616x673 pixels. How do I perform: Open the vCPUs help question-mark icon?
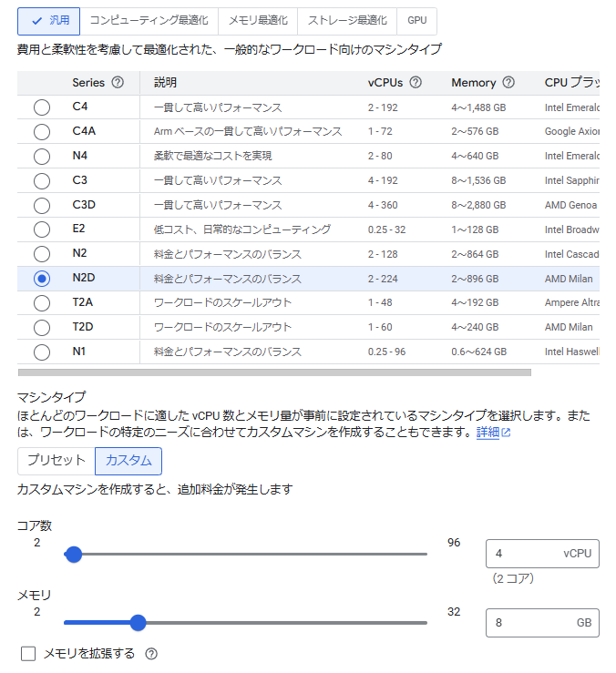(x=415, y=82)
